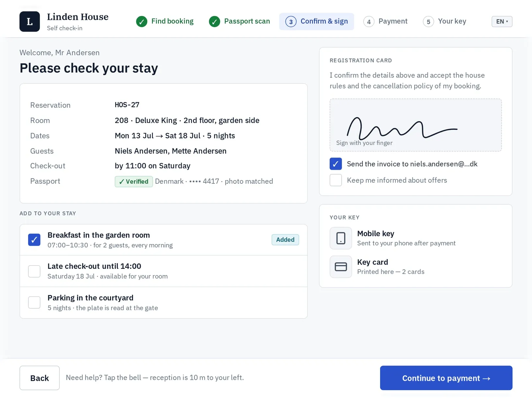
Task: Click the step 3 number circle
Action: pyautogui.click(x=291, y=22)
